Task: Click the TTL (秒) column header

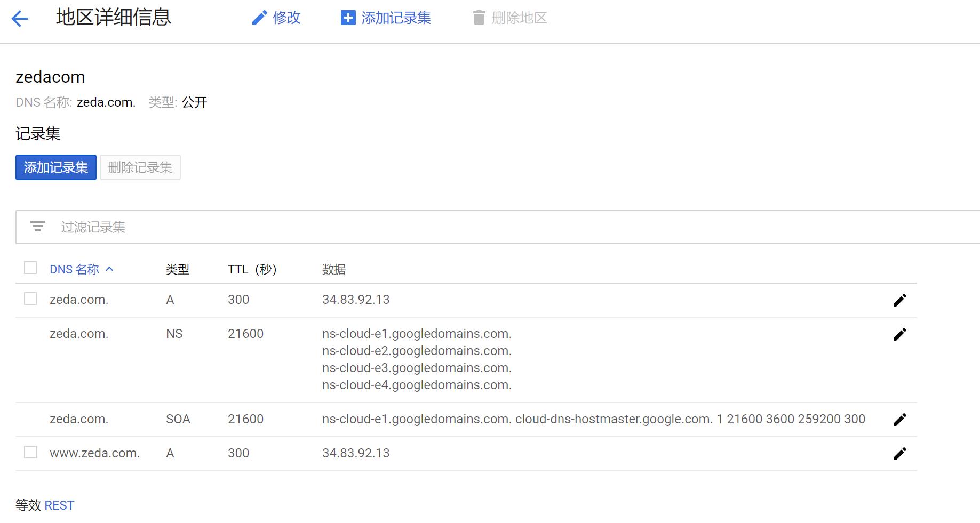Action: [x=252, y=270]
